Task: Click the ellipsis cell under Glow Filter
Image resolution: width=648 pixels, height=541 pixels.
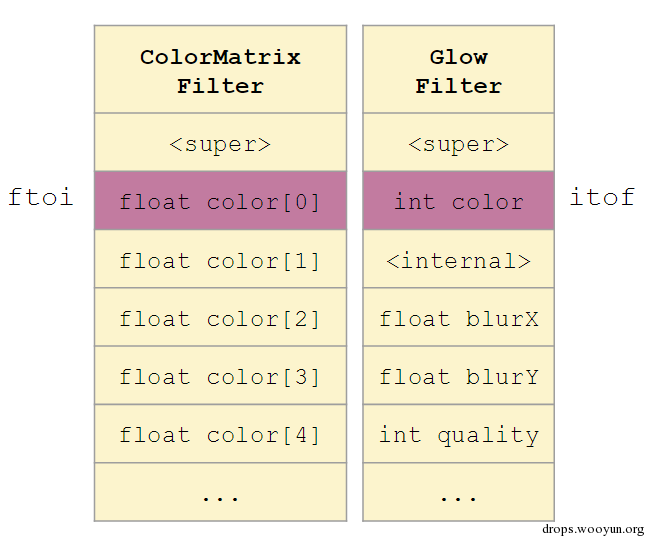Action: click(x=458, y=492)
